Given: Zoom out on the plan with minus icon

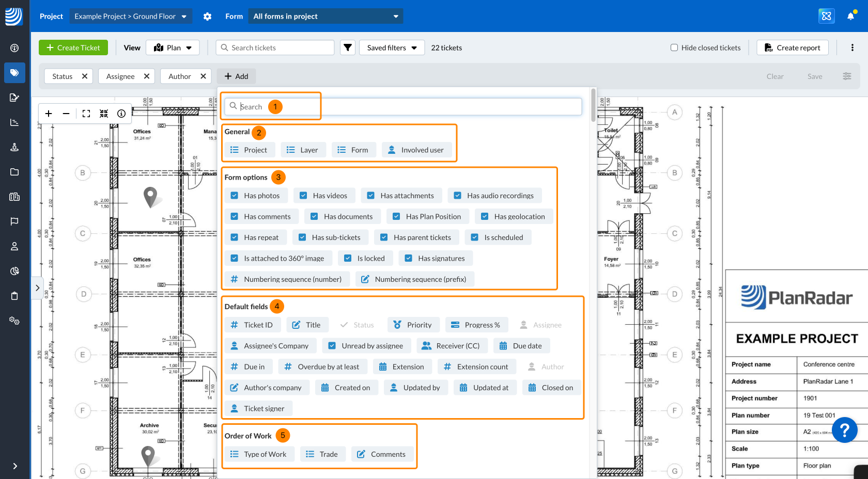Looking at the screenshot, I should (x=66, y=114).
